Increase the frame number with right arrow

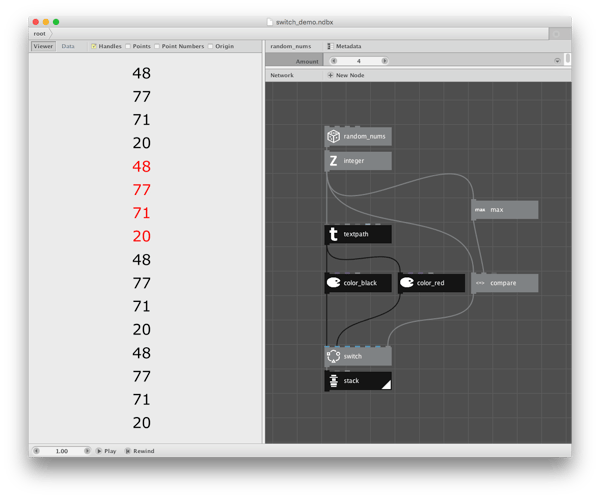pyautogui.click(x=87, y=451)
